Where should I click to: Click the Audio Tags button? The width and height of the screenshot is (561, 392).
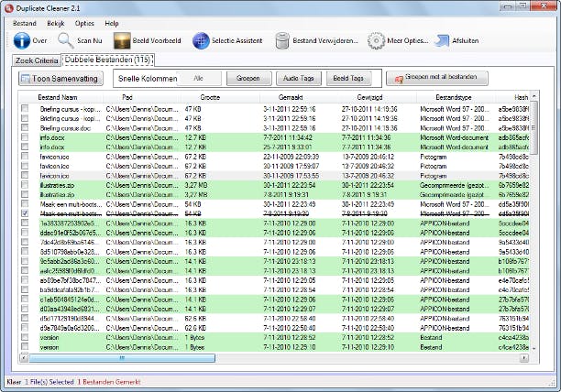[299, 78]
